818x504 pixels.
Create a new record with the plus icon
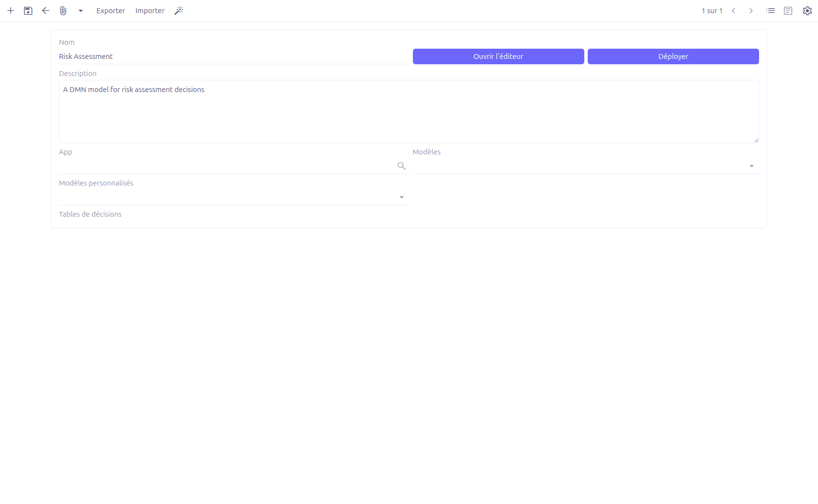click(11, 10)
